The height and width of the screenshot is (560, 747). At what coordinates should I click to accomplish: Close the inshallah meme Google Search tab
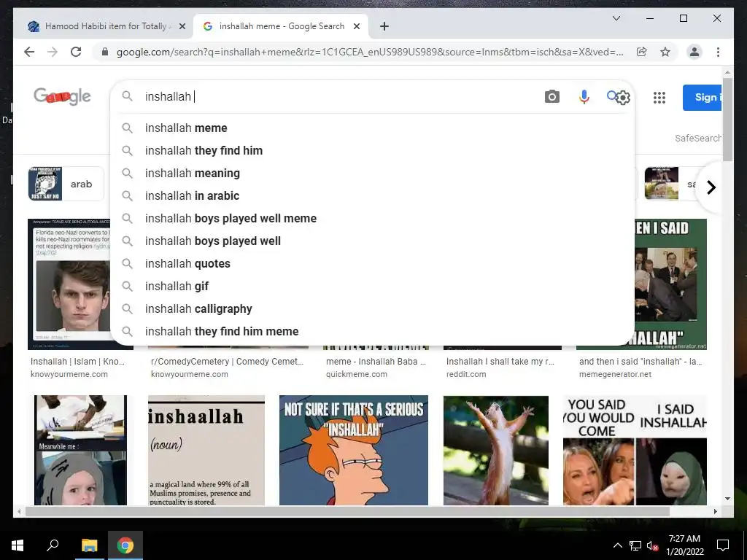(356, 27)
